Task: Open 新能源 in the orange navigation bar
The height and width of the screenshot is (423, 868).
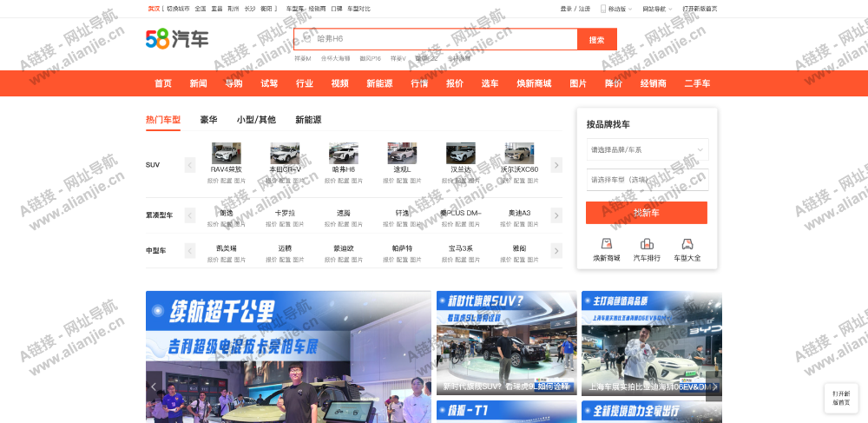Action: coord(380,83)
